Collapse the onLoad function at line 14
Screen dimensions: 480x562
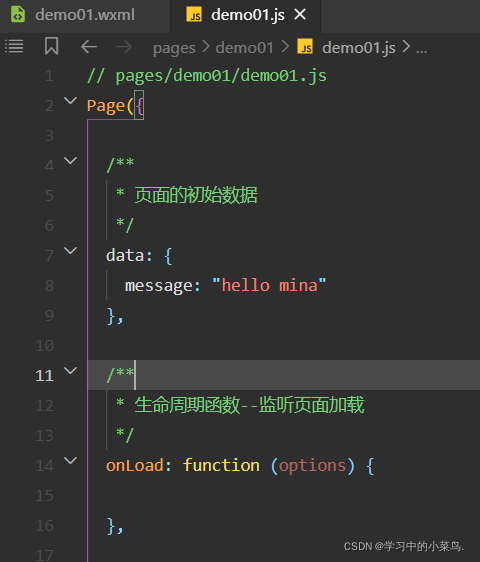(x=70, y=460)
